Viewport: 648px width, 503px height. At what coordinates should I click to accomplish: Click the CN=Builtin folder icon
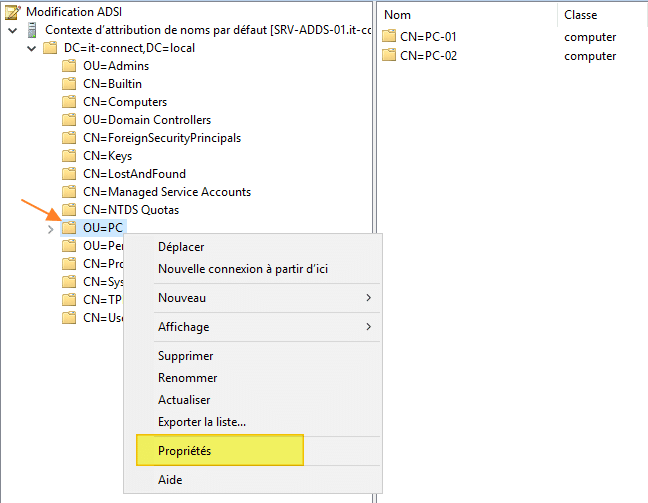69,84
